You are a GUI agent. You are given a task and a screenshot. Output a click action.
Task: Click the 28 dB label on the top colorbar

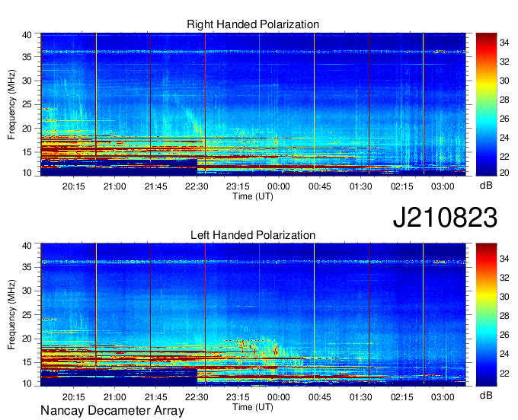pos(504,100)
